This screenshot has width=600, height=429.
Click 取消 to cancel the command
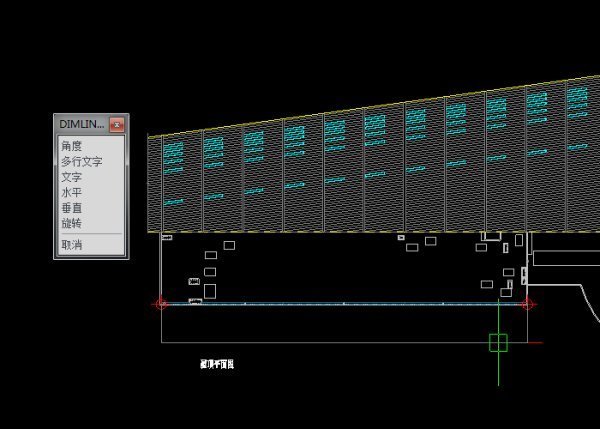71,244
